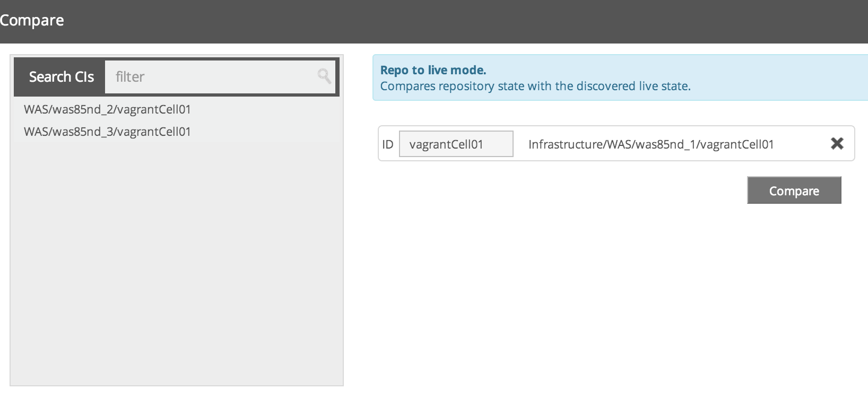Click the ID label beside the input
The image size is (868, 398).
coord(388,144)
